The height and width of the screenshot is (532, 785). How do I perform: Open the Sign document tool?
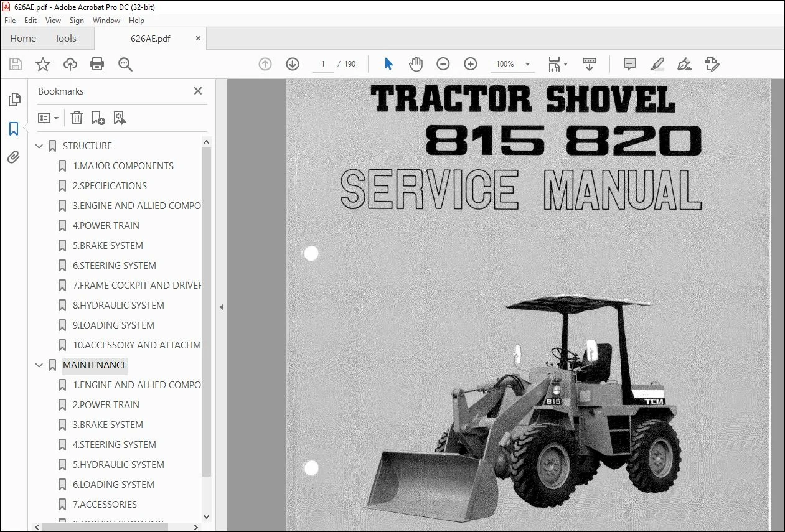pos(684,64)
